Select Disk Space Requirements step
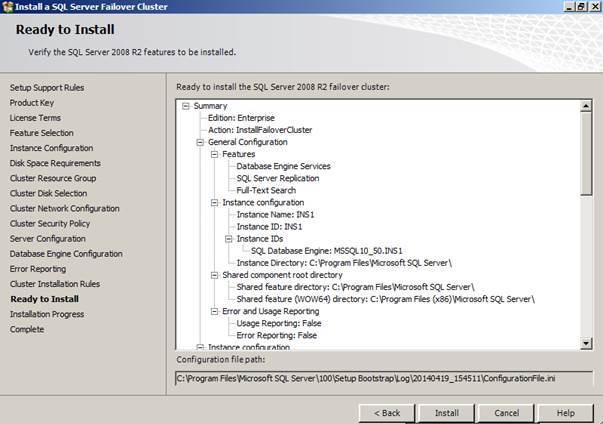 pos(55,163)
